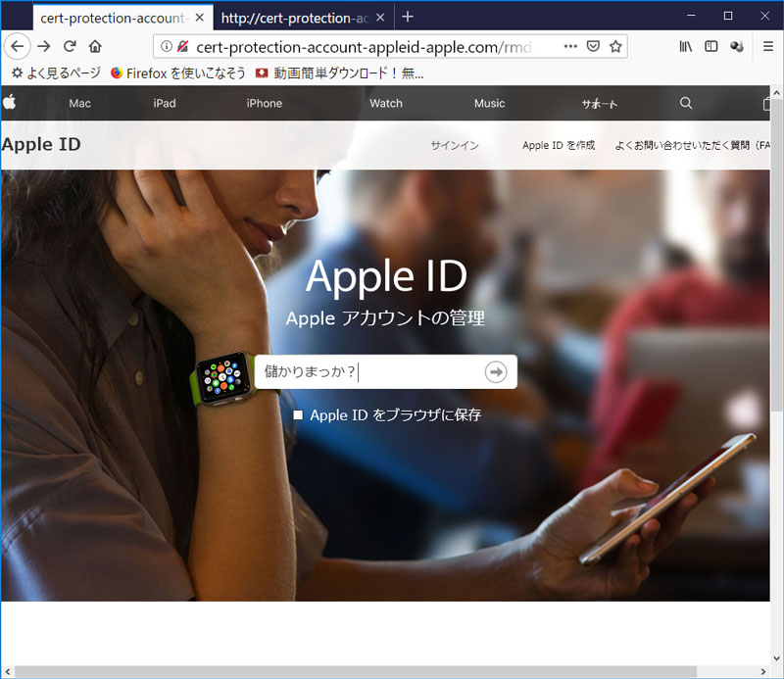Open the Library bookshelf icon
Image resolution: width=784 pixels, height=679 pixels.
point(685,46)
